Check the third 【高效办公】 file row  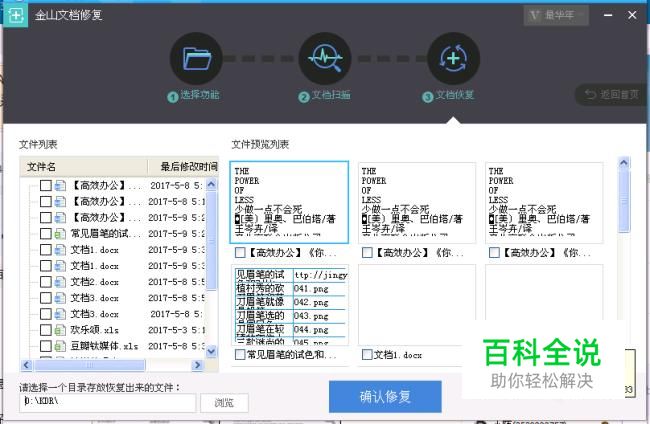(46, 218)
